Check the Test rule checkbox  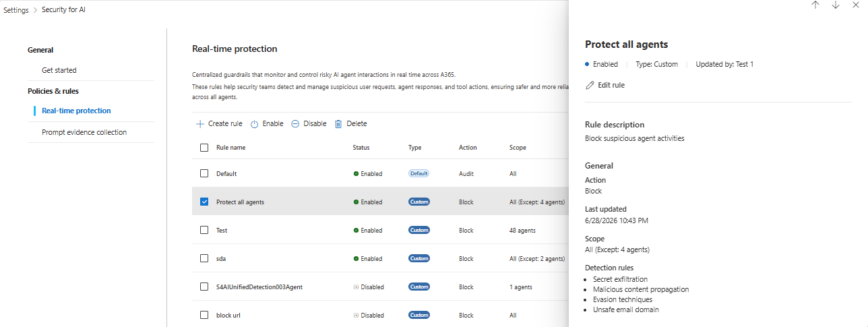204,230
